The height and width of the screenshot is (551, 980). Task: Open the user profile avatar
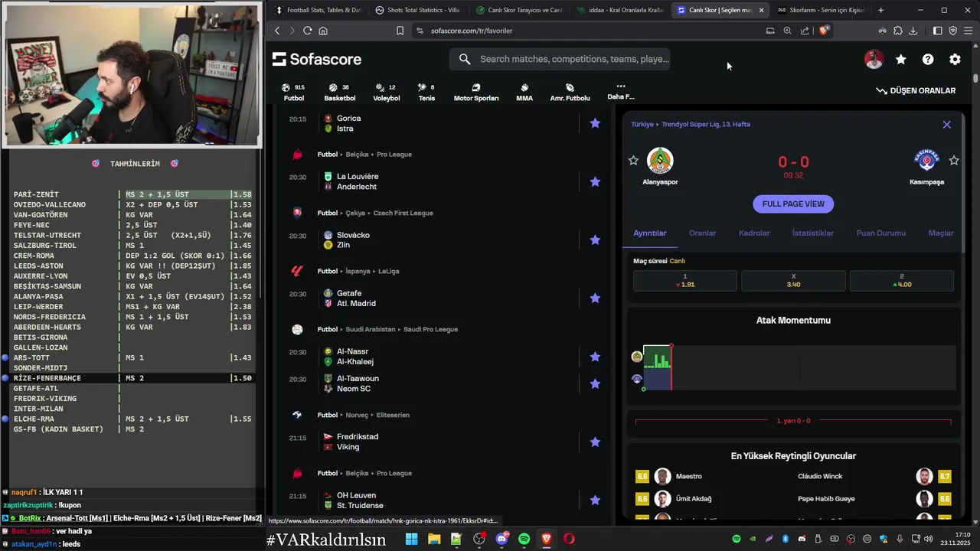coord(874,59)
